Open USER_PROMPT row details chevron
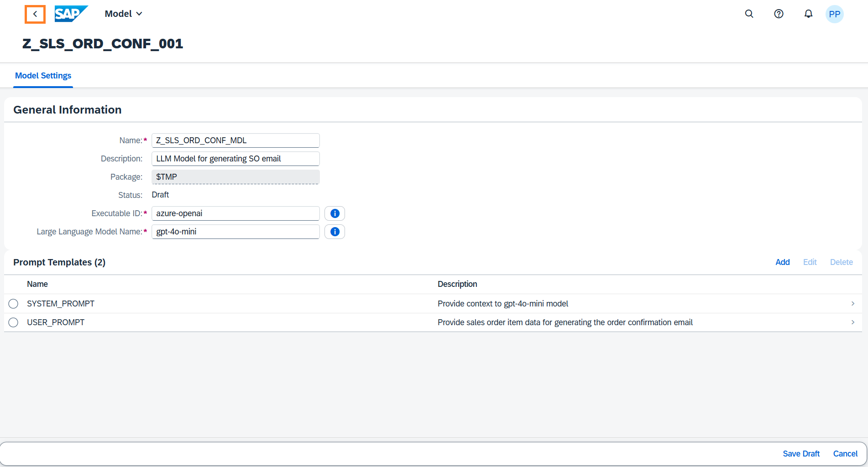Image resolution: width=868 pixels, height=467 pixels. point(852,322)
